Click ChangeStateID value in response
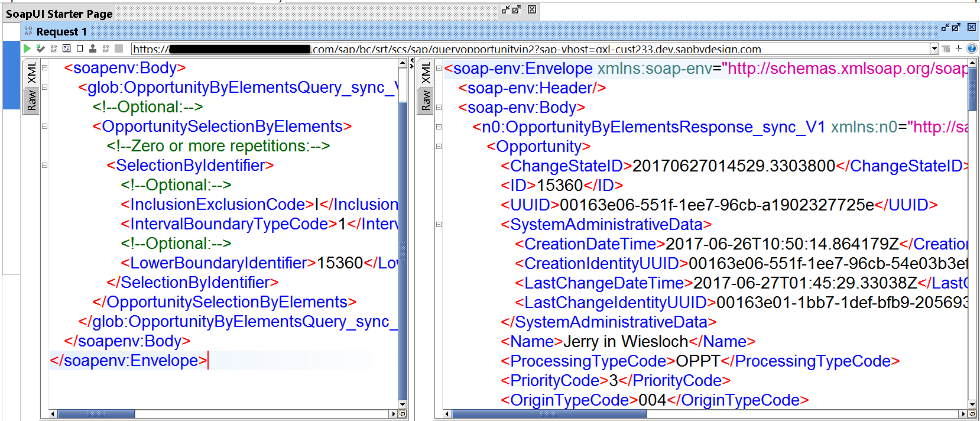Viewport: 980px width, 421px height. (734, 166)
